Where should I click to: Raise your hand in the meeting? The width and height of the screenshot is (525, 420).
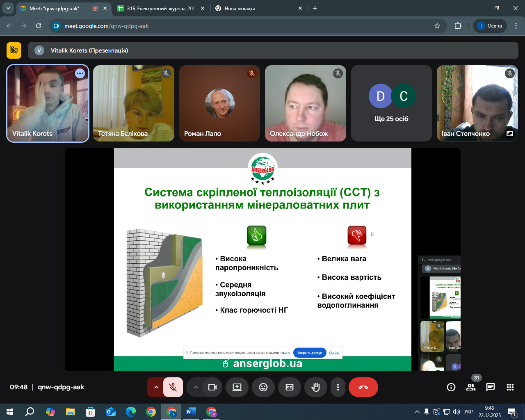click(315, 387)
